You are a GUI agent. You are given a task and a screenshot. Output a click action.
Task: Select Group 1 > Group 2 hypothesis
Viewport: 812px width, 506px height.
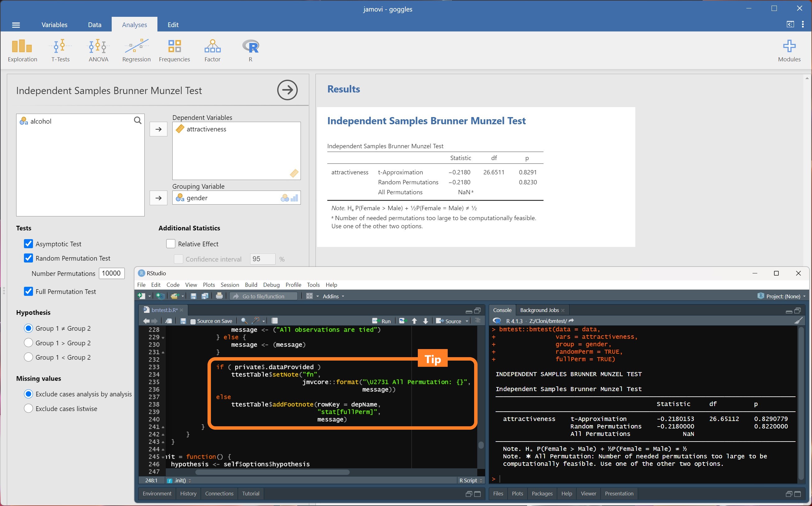pyautogui.click(x=28, y=343)
